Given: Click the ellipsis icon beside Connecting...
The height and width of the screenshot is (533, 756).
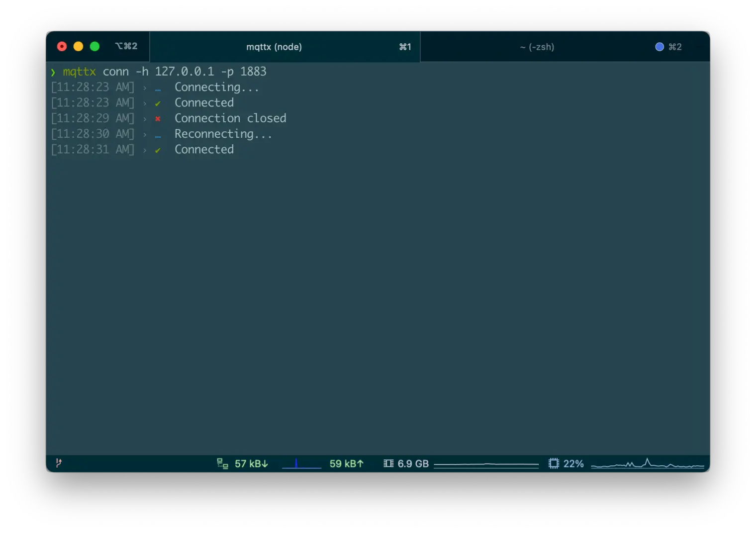Looking at the screenshot, I should click(x=158, y=88).
